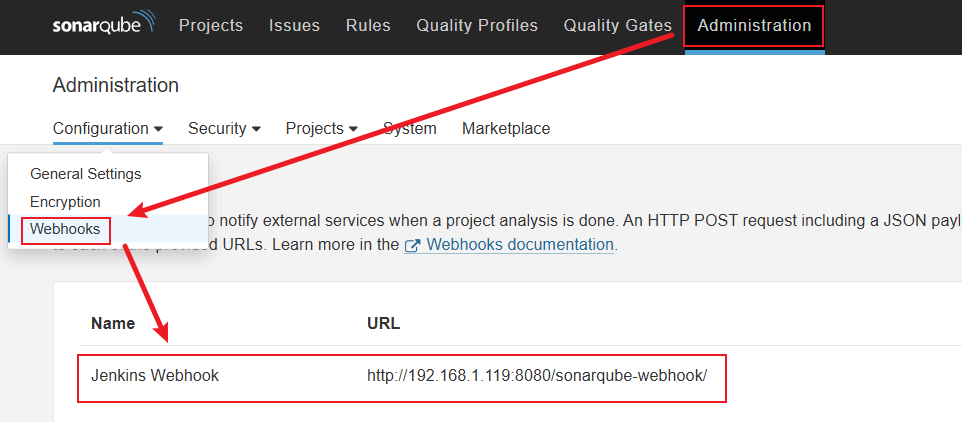Click the Name column header

tap(113, 323)
